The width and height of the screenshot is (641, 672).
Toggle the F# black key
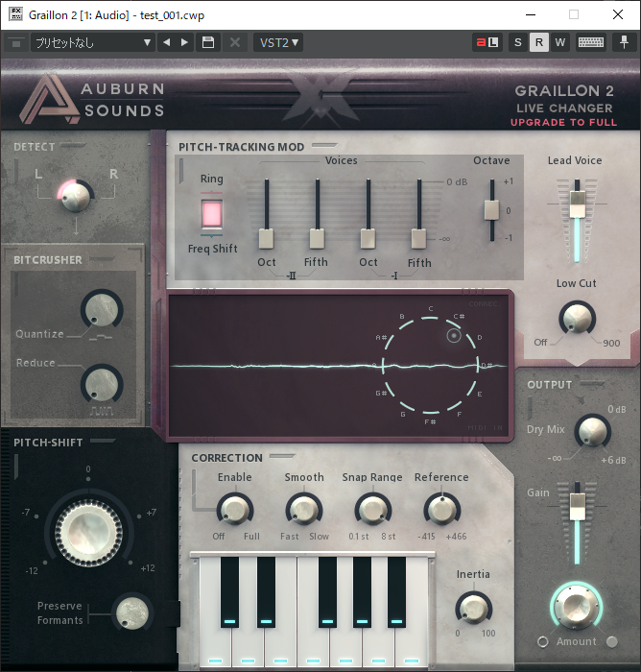tap(327, 592)
